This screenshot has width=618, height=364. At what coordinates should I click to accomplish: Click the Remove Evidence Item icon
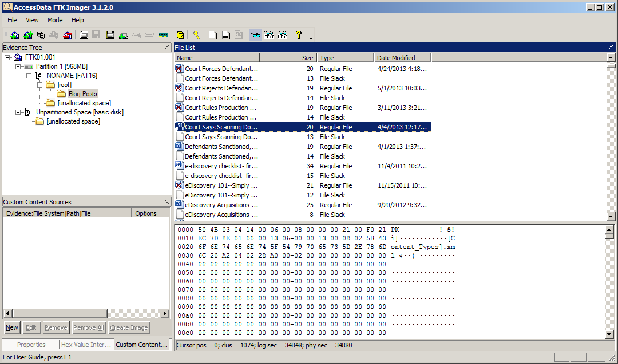point(54,35)
